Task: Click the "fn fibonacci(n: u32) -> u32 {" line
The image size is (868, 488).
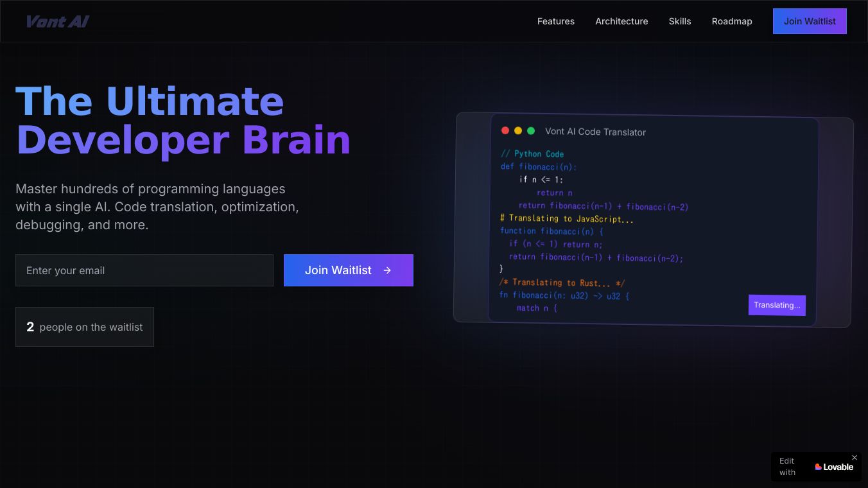Action: (x=564, y=296)
